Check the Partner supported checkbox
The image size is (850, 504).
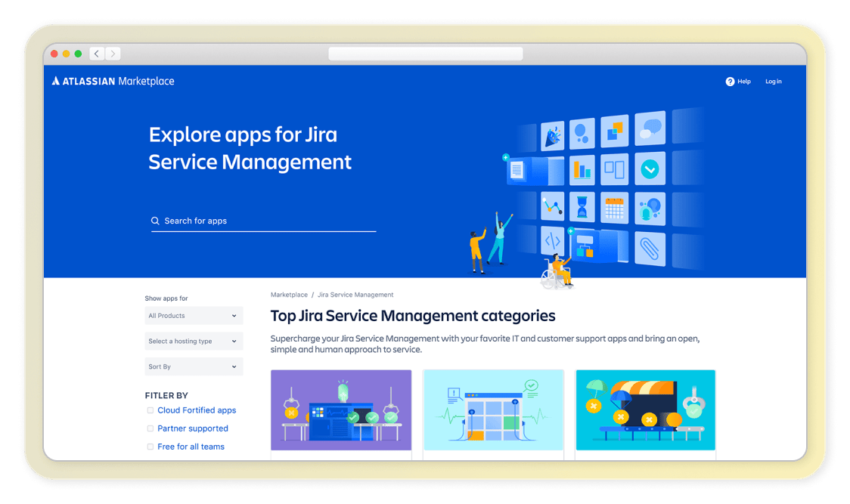click(150, 428)
